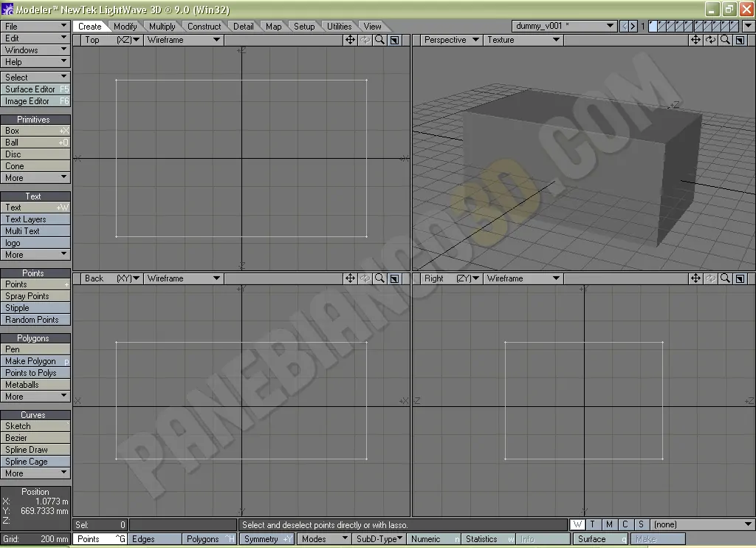Click the zoom magnifier in the Back viewport
Screen dimensions: 756x548
coord(380,278)
